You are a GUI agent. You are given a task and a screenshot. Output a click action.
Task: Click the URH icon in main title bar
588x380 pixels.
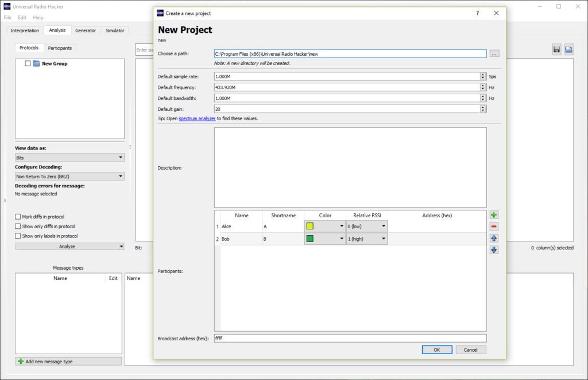[7, 6]
